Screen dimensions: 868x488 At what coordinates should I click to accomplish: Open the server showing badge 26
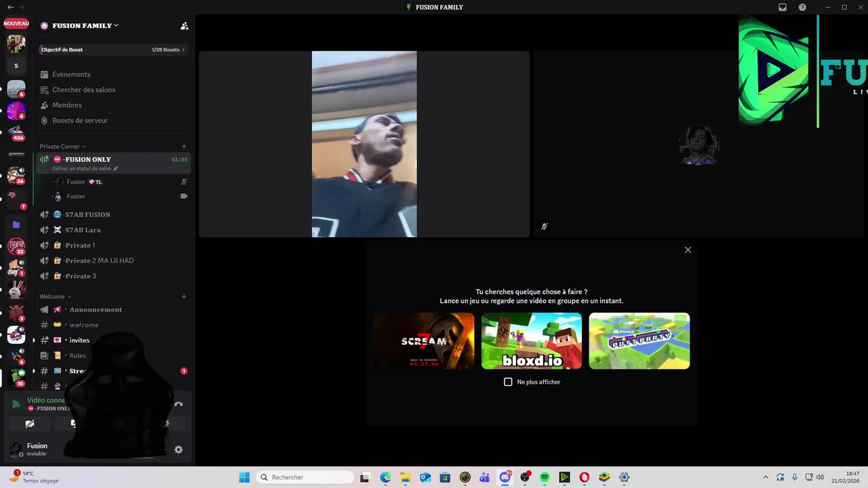click(16, 175)
